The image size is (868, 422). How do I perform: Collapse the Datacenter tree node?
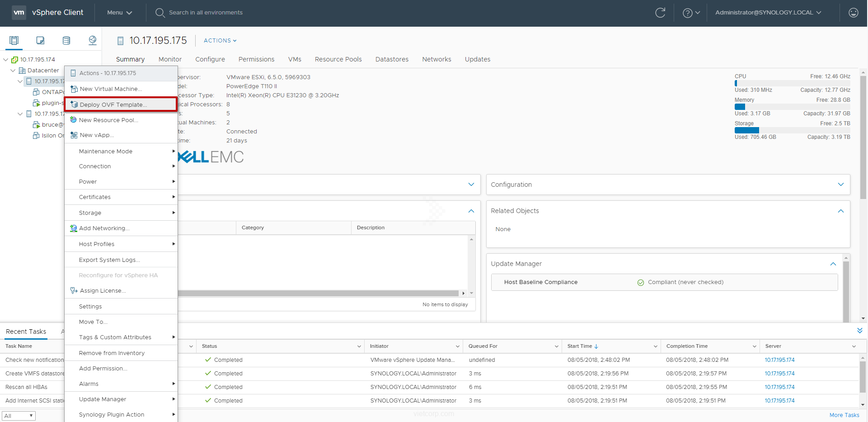[x=13, y=71]
